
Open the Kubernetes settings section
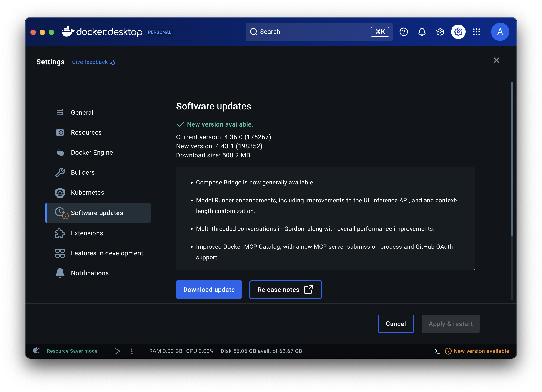coord(88,192)
